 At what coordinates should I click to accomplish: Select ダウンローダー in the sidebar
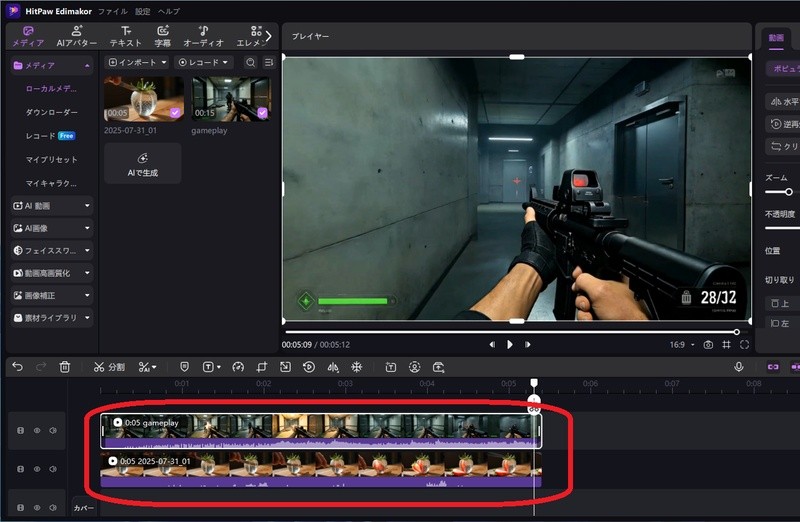pyautogui.click(x=52, y=112)
